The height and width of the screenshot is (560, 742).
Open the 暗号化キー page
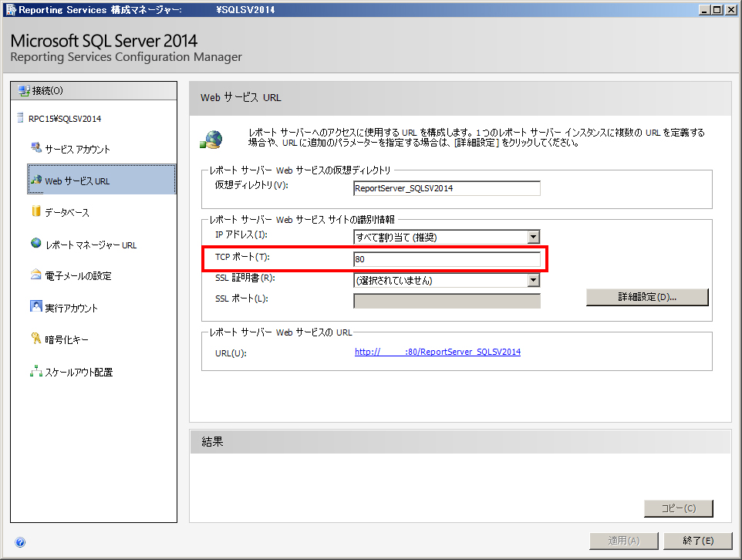[67, 340]
